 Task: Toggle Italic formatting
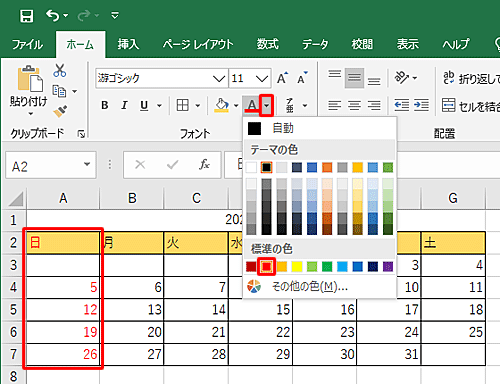pos(124,105)
